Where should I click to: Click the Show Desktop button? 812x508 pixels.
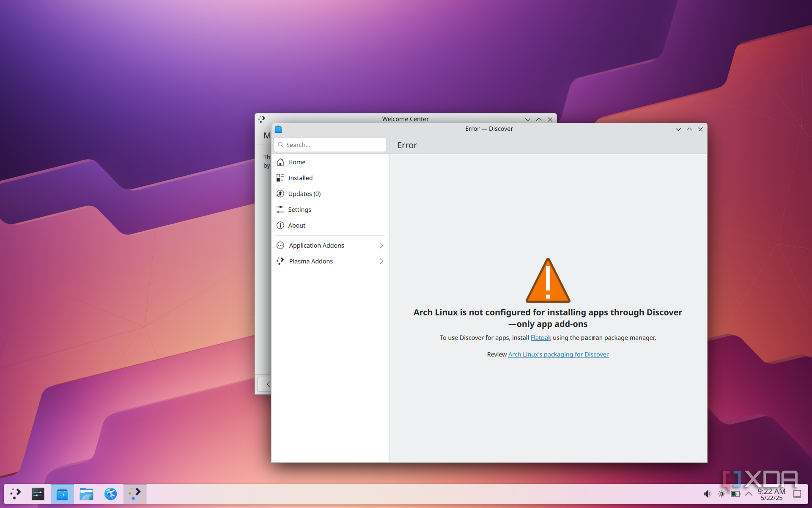pyautogui.click(x=797, y=494)
